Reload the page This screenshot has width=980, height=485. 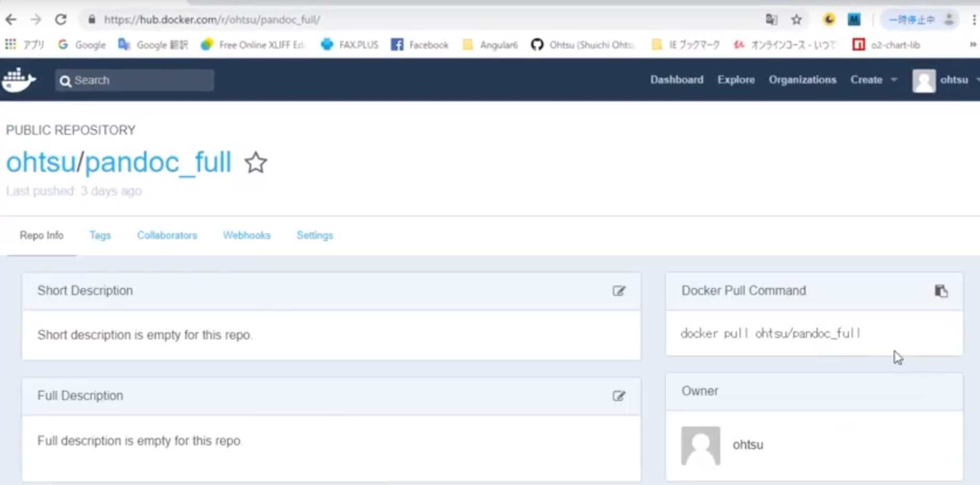click(x=61, y=20)
